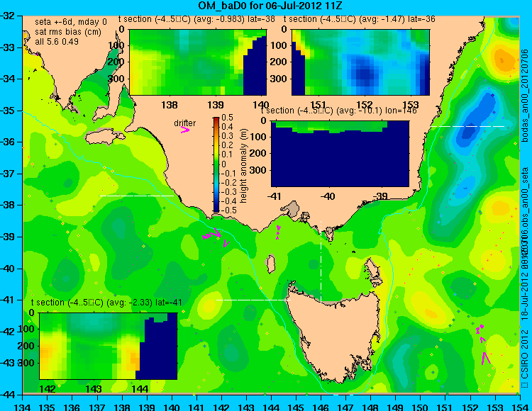This screenshot has width=532, height=411.
Task: Click the main x-axis longitude label 150
Action: coord(420,407)
